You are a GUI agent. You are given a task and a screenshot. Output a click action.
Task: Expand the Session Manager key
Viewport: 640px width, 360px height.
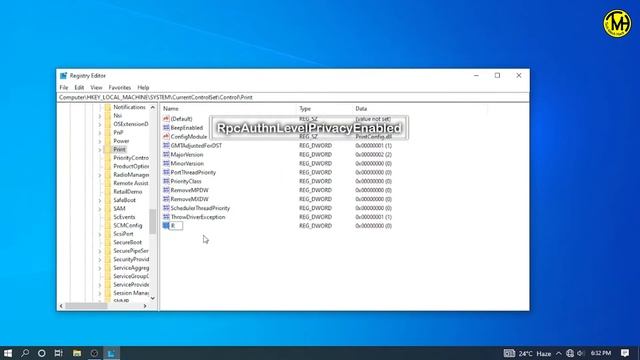[100, 293]
